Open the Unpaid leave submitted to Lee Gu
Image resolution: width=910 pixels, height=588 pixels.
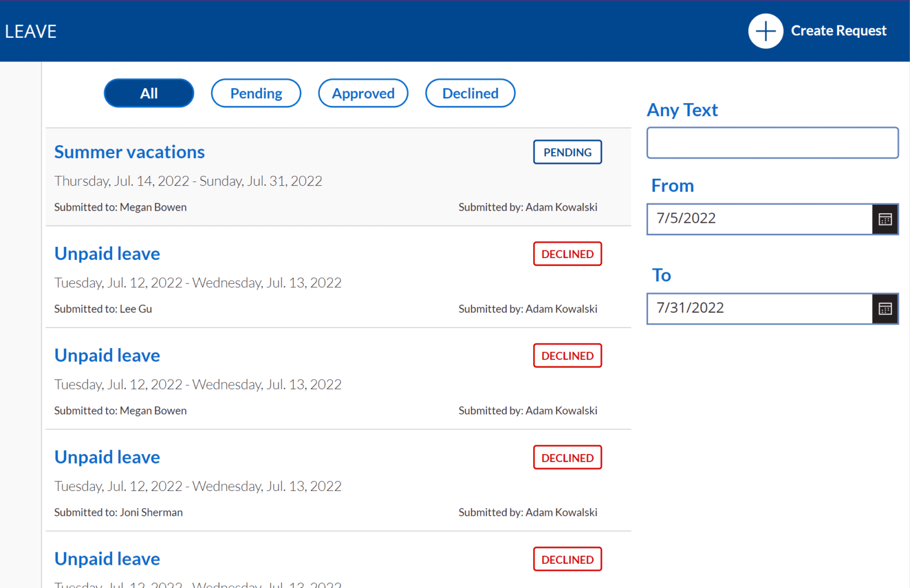107,253
